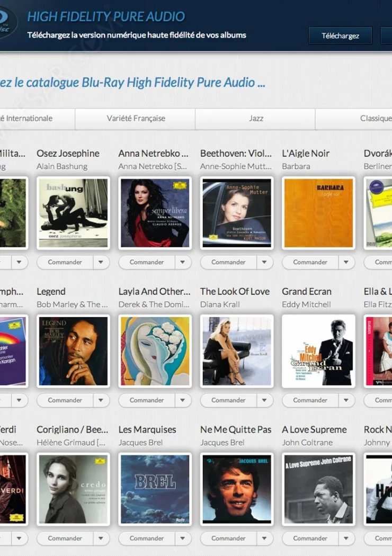Screen dimensions: 392x556
Task: Click the Alain Bashung artist name
Action: 62,166
